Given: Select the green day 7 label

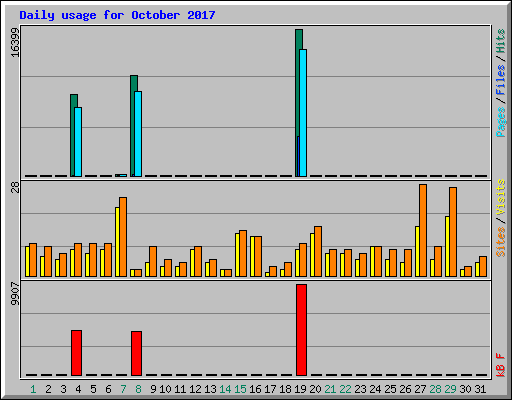Looking at the screenshot, I should (123, 389).
